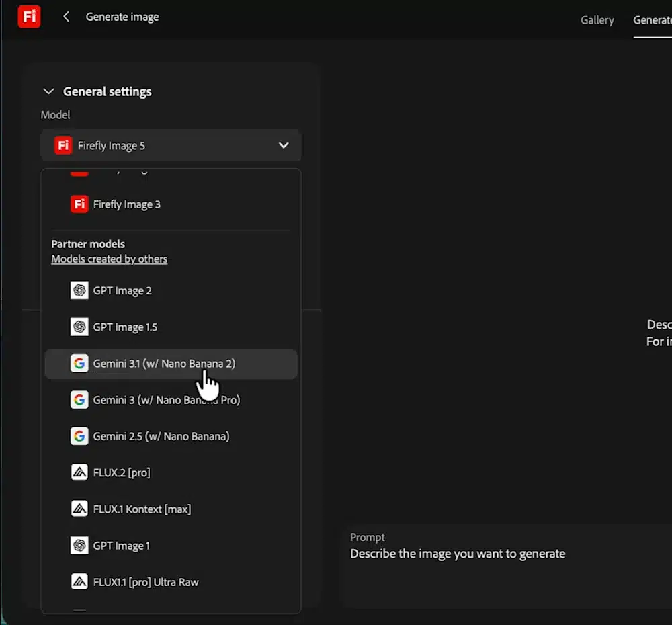The image size is (672, 625).
Task: Click the OpenAI icon beside GPT Image 2
Action: coord(79,290)
